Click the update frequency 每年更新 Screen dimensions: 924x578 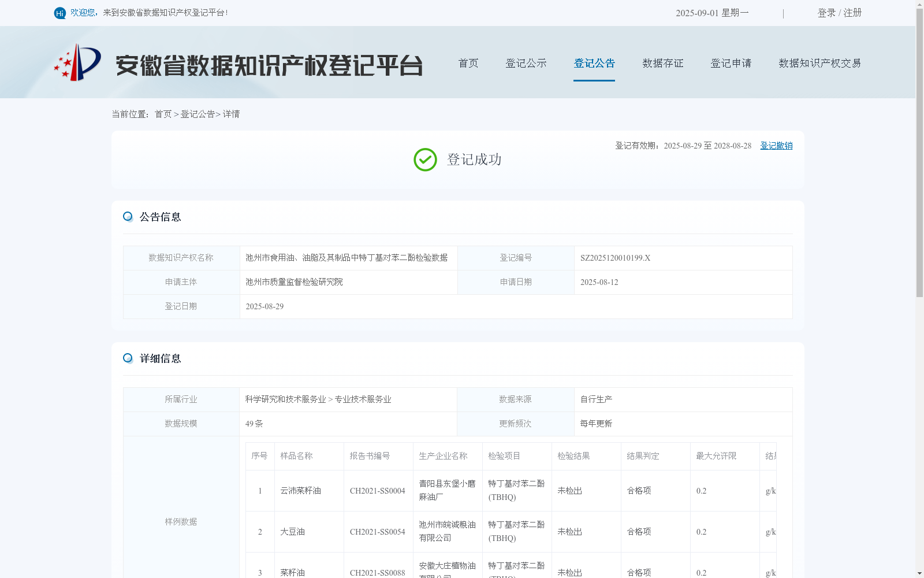point(597,424)
